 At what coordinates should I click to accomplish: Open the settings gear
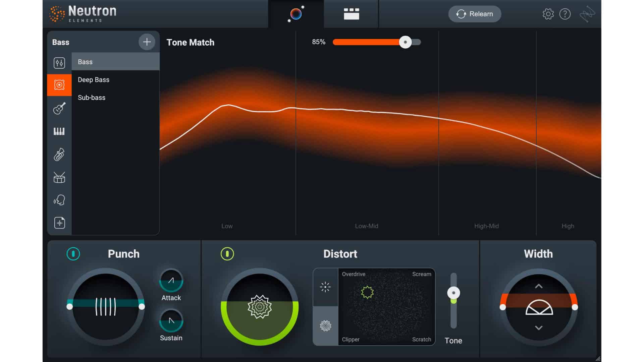pyautogui.click(x=548, y=14)
